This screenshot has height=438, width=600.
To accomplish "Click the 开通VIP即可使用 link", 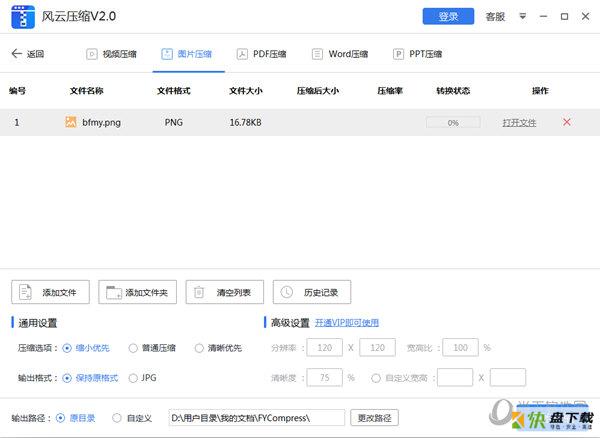I will click(x=347, y=323).
